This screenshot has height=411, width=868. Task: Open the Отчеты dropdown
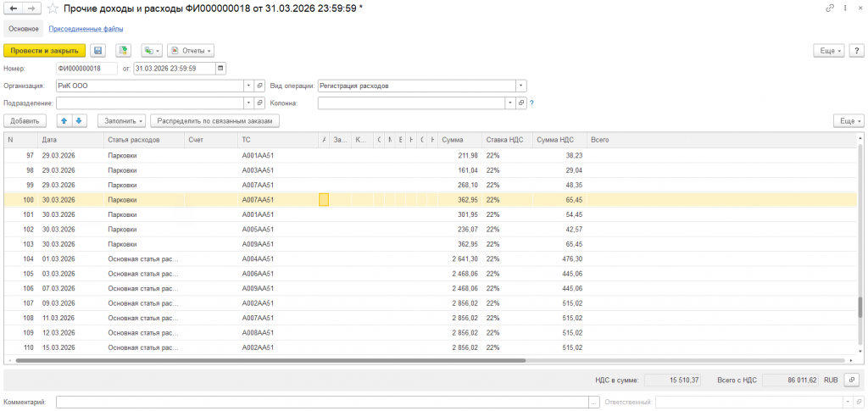click(x=191, y=50)
